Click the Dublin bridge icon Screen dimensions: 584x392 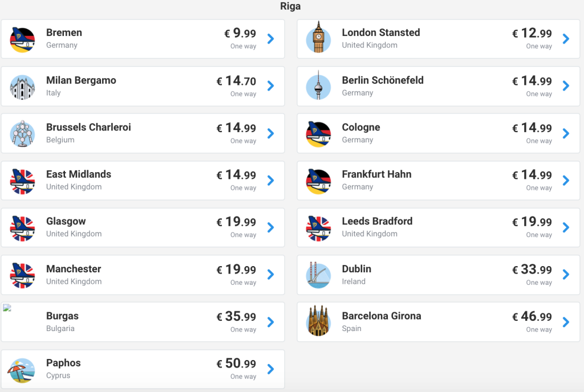point(318,275)
